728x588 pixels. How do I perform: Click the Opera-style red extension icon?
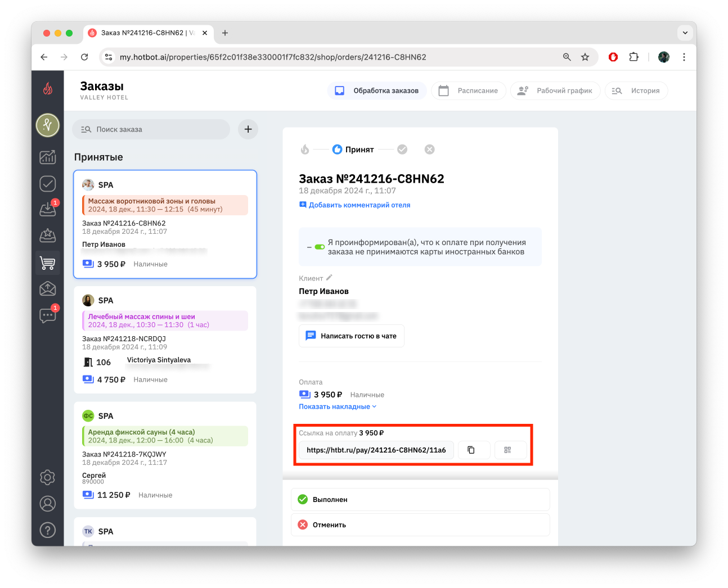pyautogui.click(x=613, y=57)
